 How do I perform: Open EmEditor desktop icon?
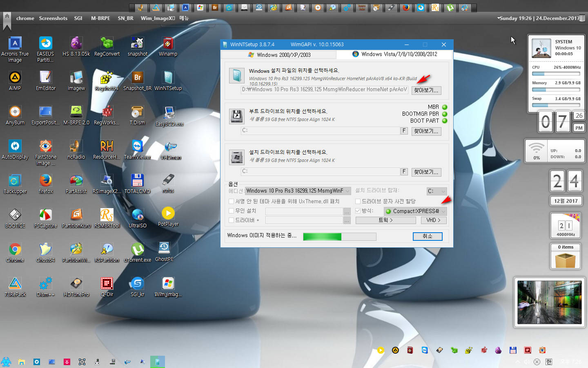tap(45, 81)
